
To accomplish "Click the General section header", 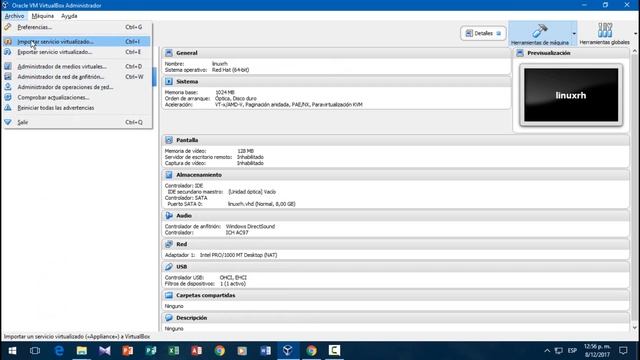I will point(336,53).
